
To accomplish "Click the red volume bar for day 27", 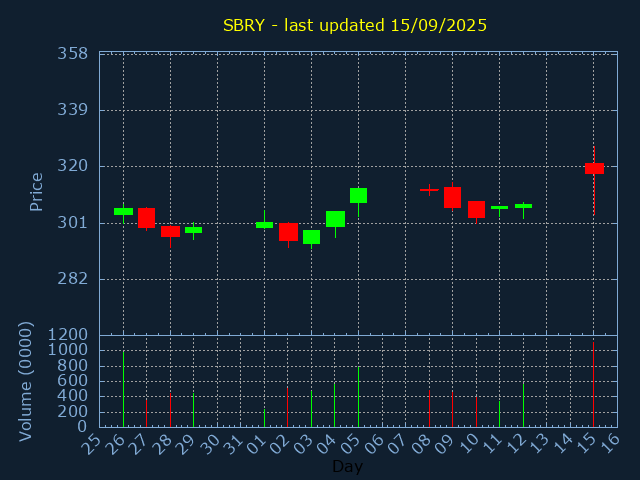I will pyautogui.click(x=147, y=413).
